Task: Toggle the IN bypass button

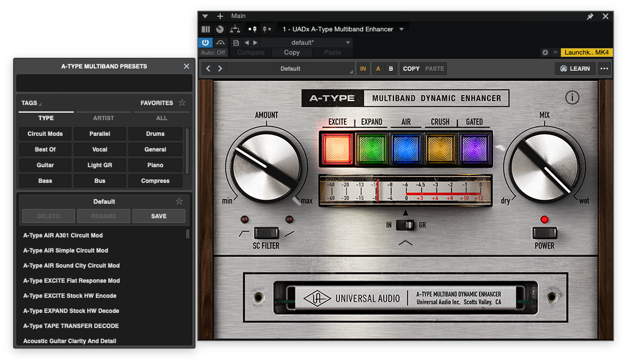Action: click(363, 69)
